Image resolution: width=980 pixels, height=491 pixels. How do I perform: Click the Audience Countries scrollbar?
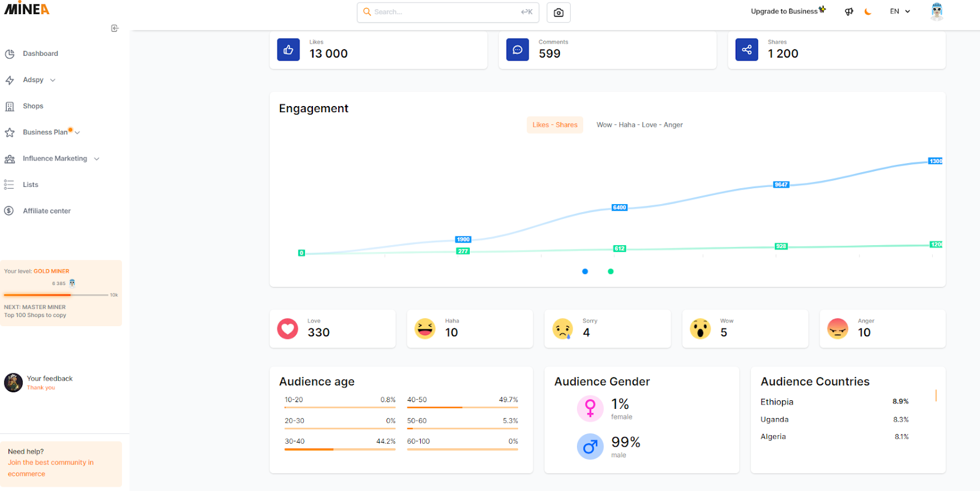click(x=936, y=396)
